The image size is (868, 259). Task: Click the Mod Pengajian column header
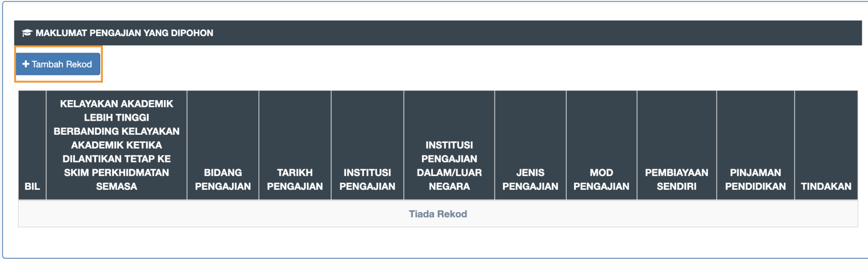[x=601, y=179]
